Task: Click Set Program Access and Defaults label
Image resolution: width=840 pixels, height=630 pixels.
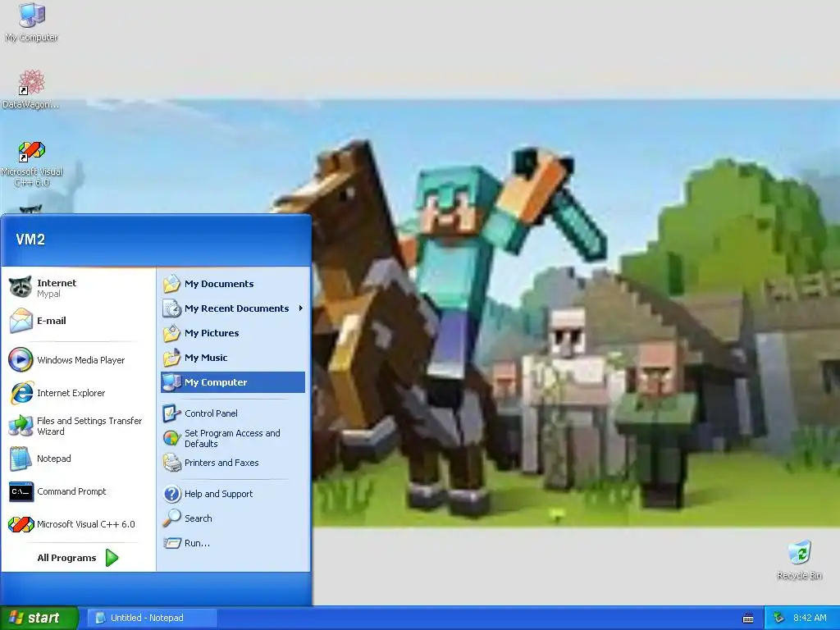Action: [x=232, y=438]
